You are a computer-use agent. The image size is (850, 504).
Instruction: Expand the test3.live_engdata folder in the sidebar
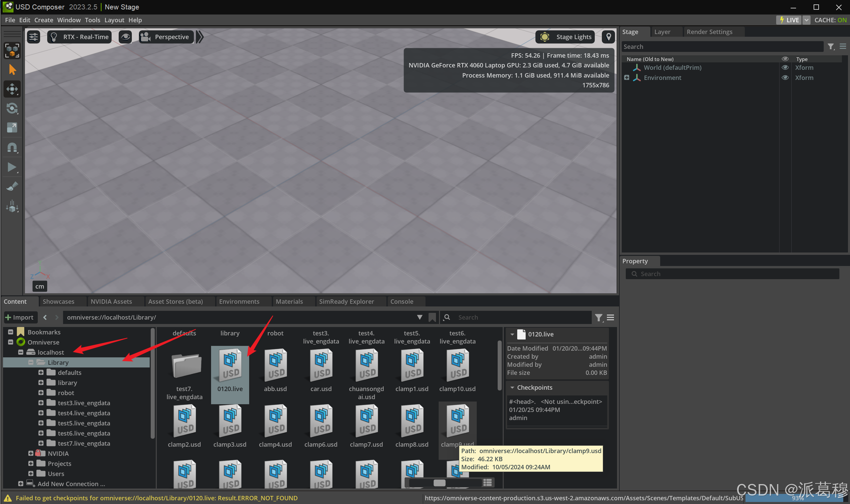coord(41,403)
